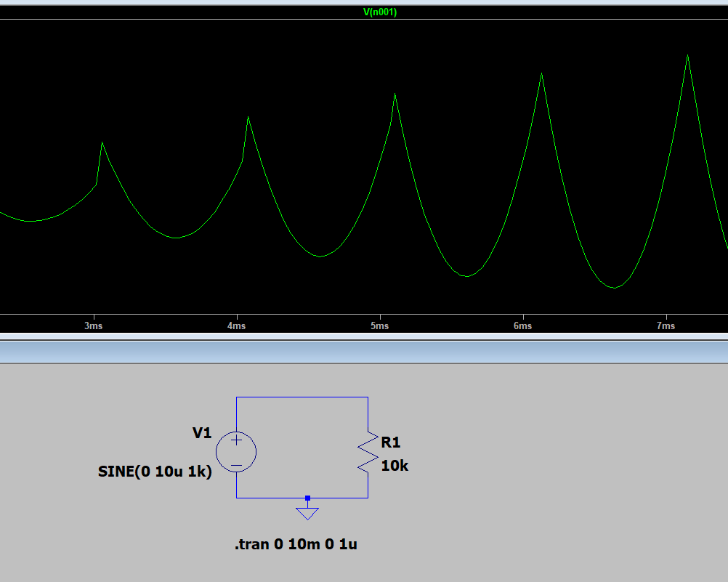
Task: Click the R1 component name label
Action: tap(391, 442)
